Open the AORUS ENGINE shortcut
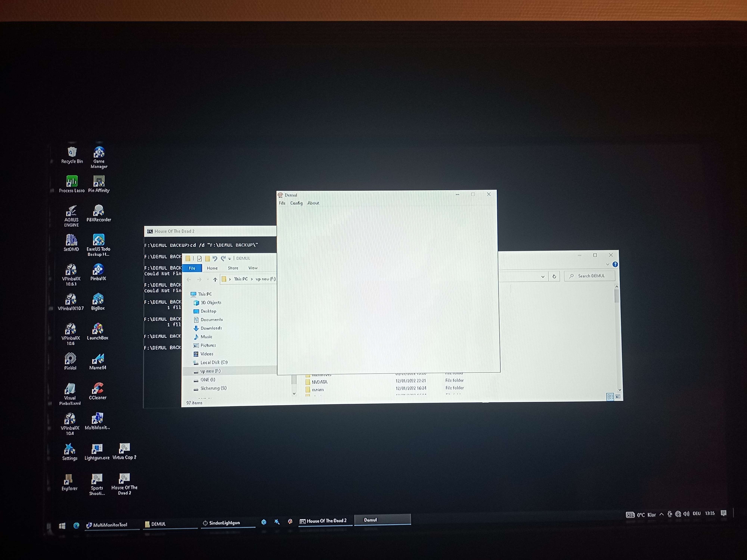Image resolution: width=747 pixels, height=560 pixels. (x=71, y=216)
